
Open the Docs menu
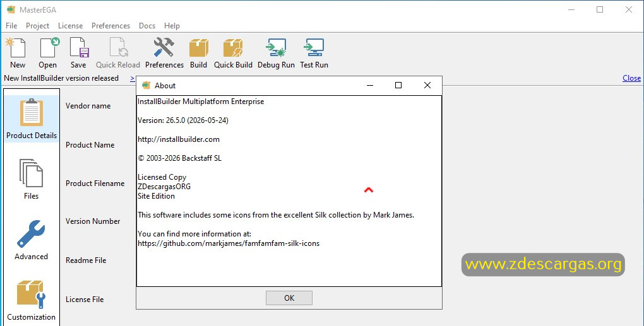pos(147,25)
